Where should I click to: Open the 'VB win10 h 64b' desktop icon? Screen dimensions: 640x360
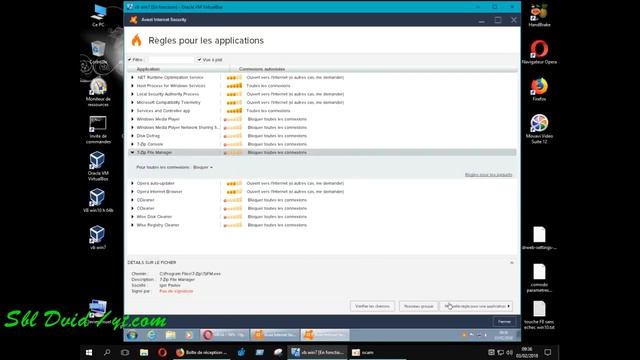(x=98, y=200)
